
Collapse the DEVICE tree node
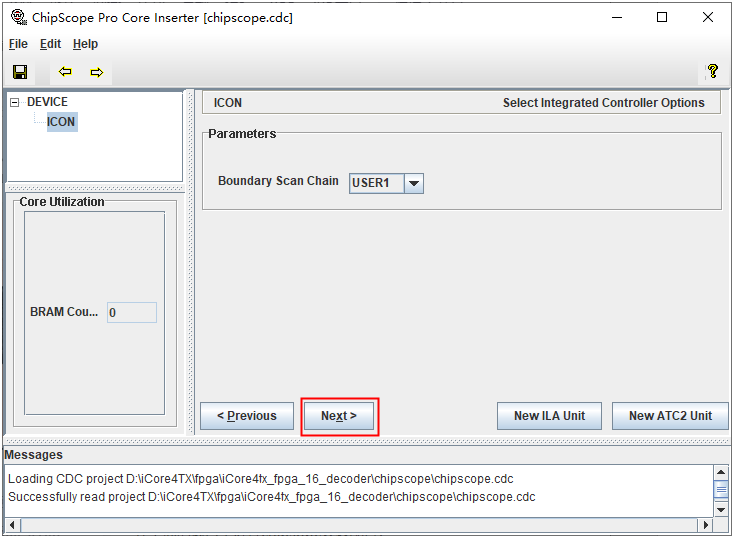click(x=15, y=102)
